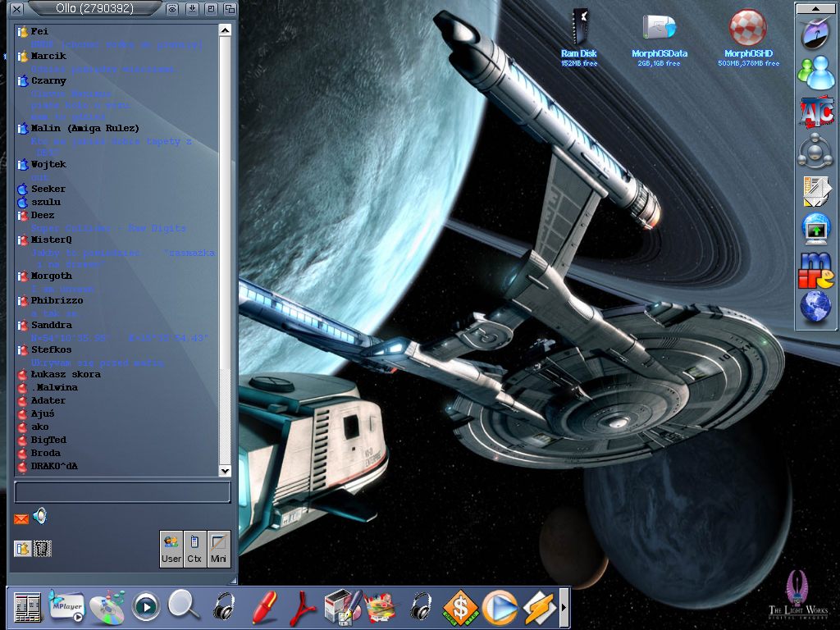Launch the topmost side panel icon with antenna

point(815,33)
